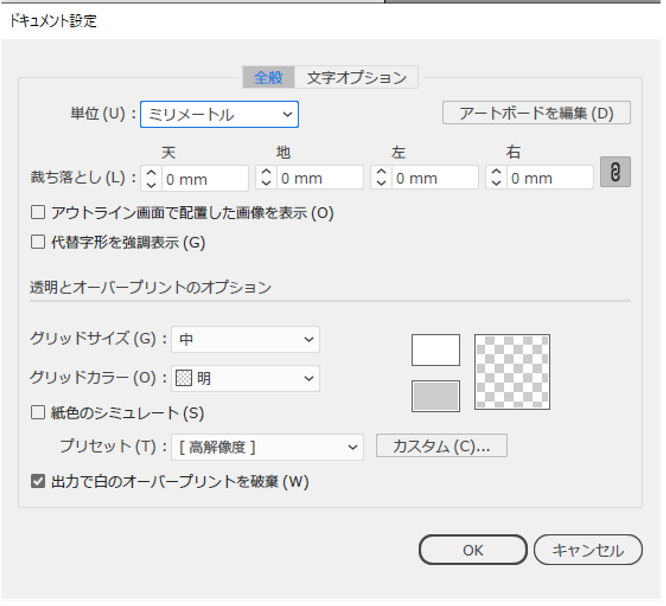Increase the 地 bleed with up arrow
Screen dimensions: 666x606
(266, 172)
